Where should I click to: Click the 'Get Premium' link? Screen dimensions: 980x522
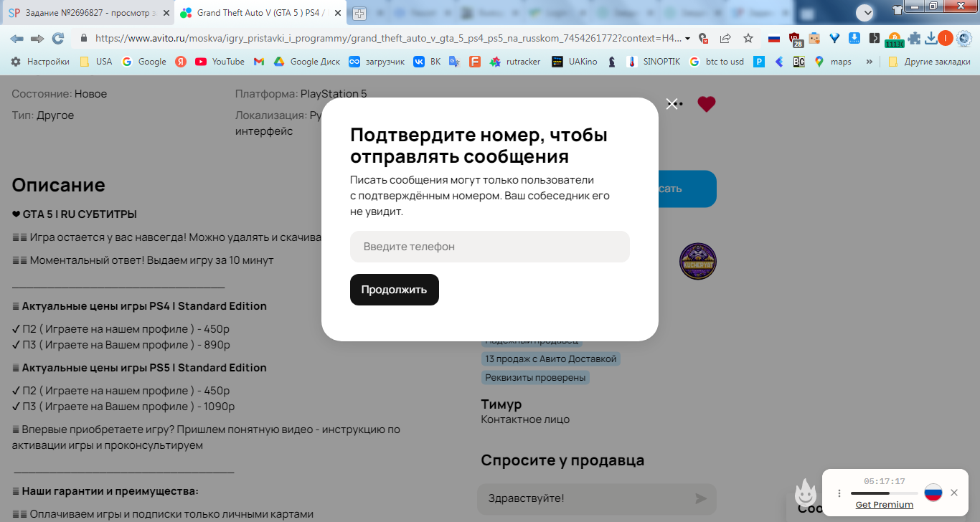[x=885, y=505]
